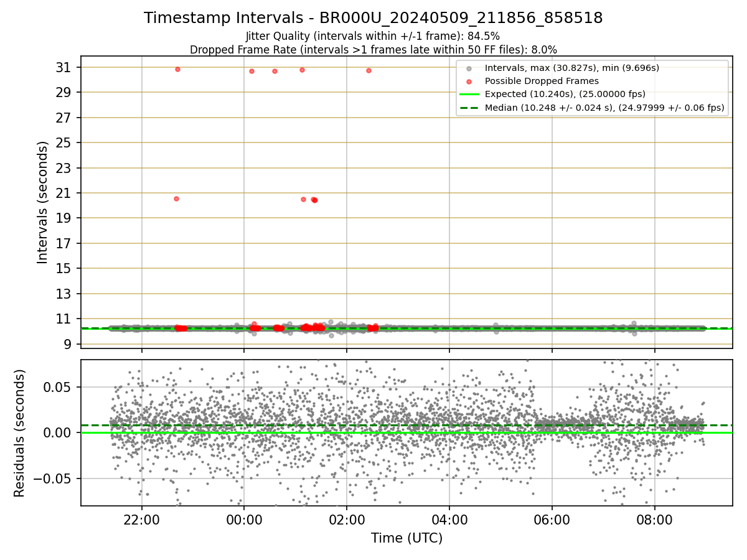Click the '00:00' x-axis tick label
The height and width of the screenshot is (560, 747).
244,520
